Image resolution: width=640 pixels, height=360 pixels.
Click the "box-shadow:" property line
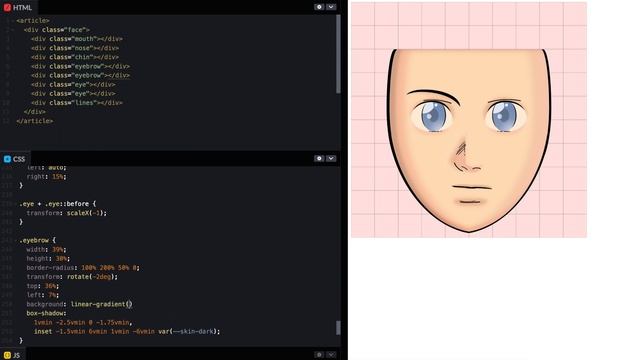(46, 313)
